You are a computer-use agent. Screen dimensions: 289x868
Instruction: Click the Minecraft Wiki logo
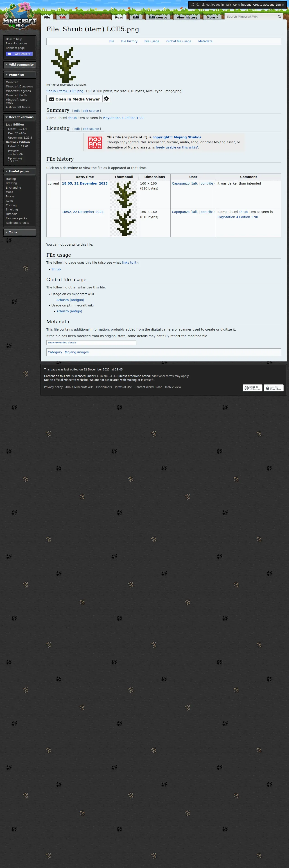click(x=20, y=16)
